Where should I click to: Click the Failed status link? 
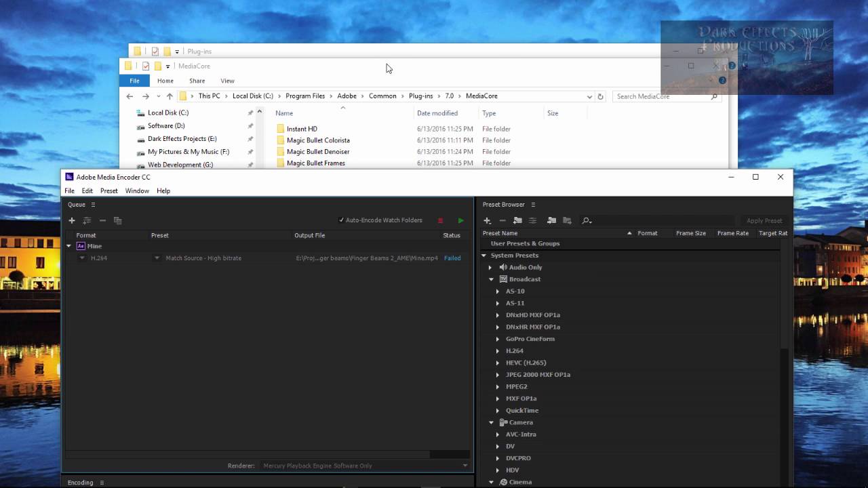click(452, 258)
